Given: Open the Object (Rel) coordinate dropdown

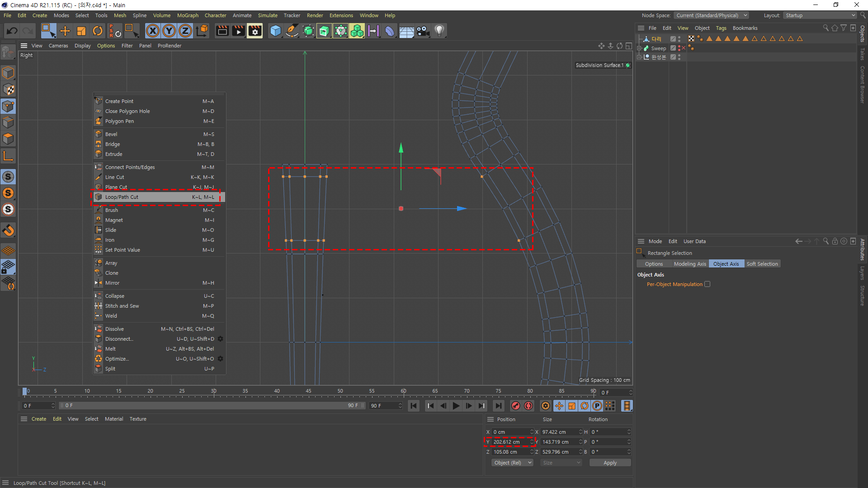Looking at the screenshot, I should (x=512, y=463).
